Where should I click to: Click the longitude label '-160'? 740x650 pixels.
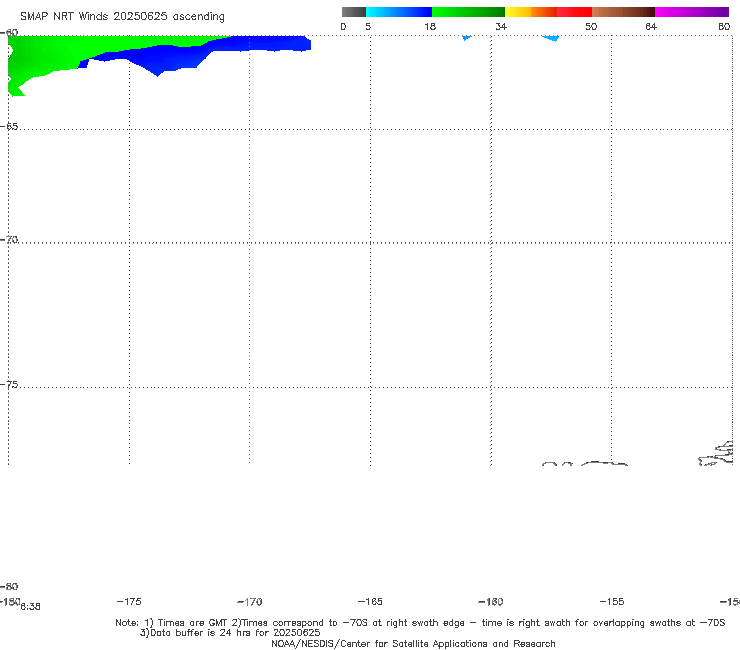(491, 601)
